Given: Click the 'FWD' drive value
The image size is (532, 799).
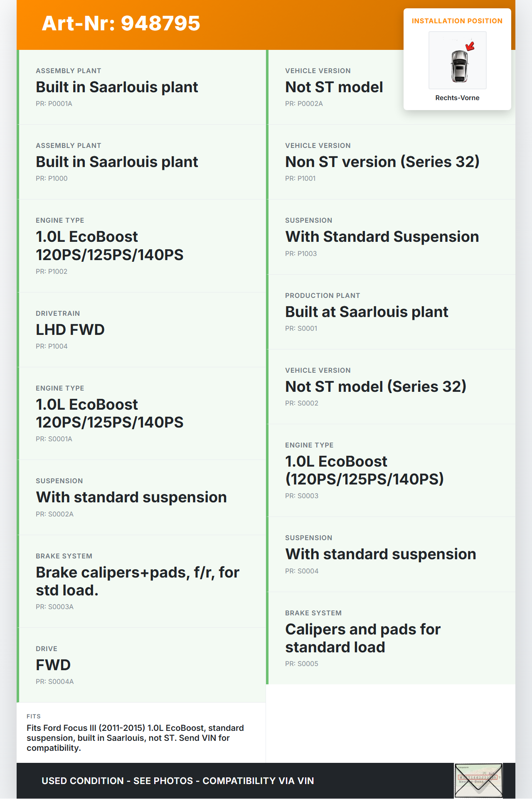Looking at the screenshot, I should [x=53, y=665].
